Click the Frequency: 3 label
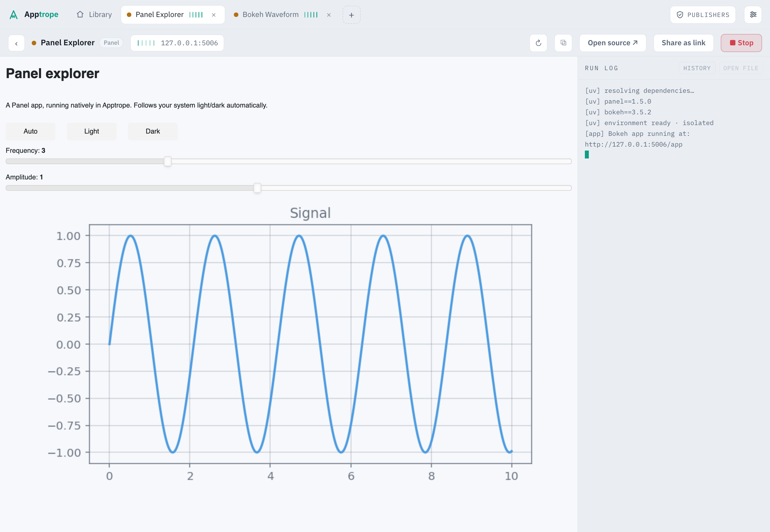 pos(25,150)
